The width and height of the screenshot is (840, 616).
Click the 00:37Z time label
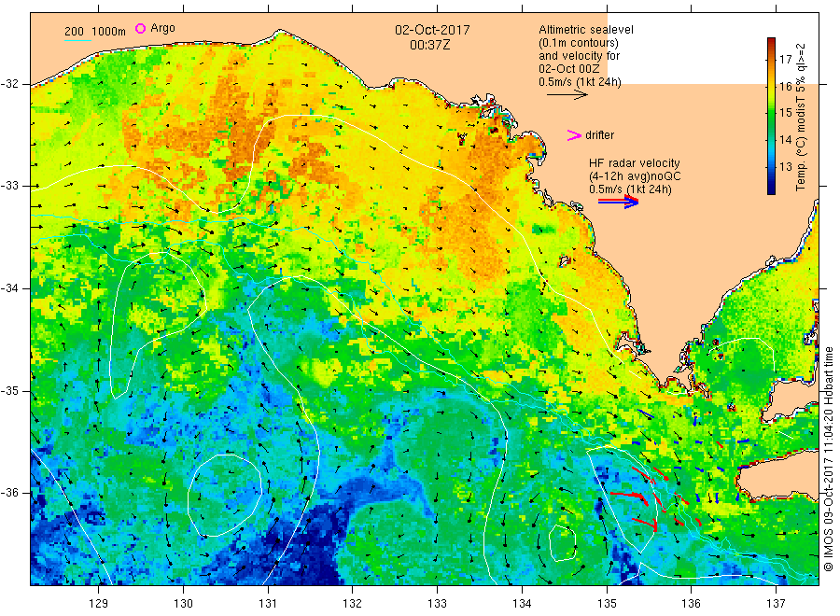429,45
